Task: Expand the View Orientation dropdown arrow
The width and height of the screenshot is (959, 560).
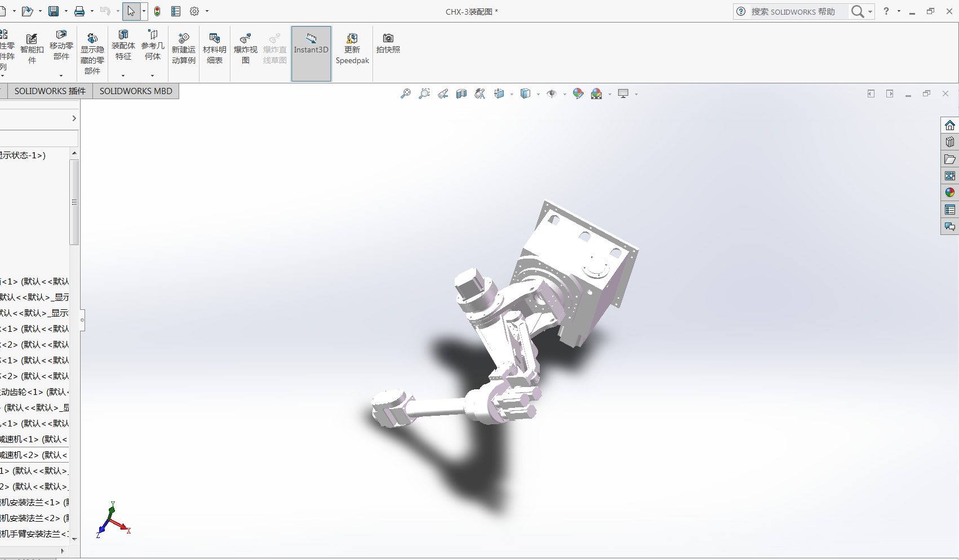Action: click(512, 94)
